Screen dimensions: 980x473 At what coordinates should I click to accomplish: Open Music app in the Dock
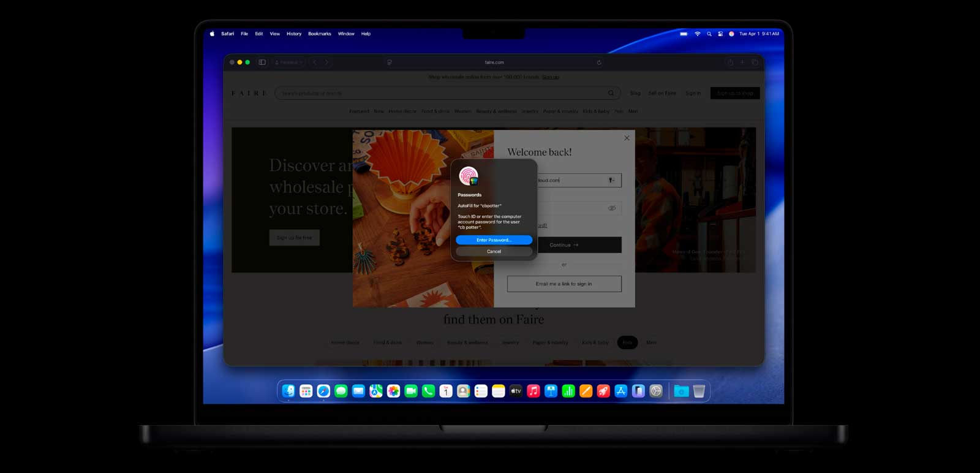pyautogui.click(x=533, y=391)
